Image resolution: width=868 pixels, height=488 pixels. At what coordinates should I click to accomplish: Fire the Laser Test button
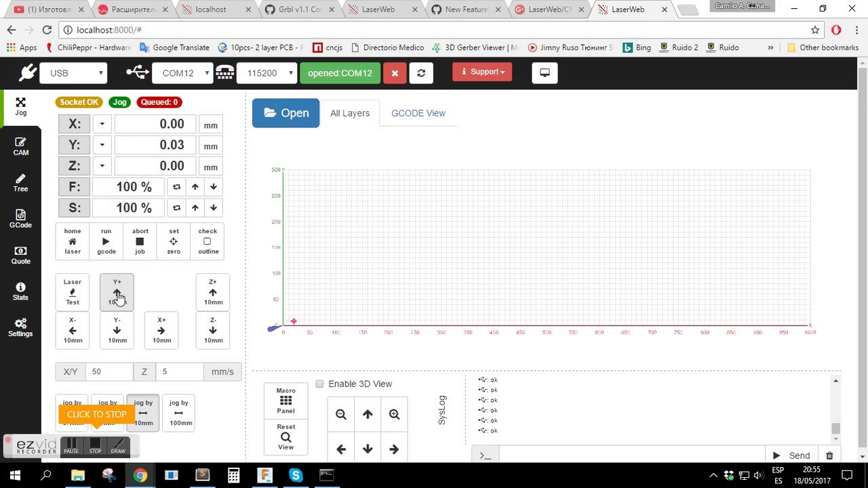point(72,291)
